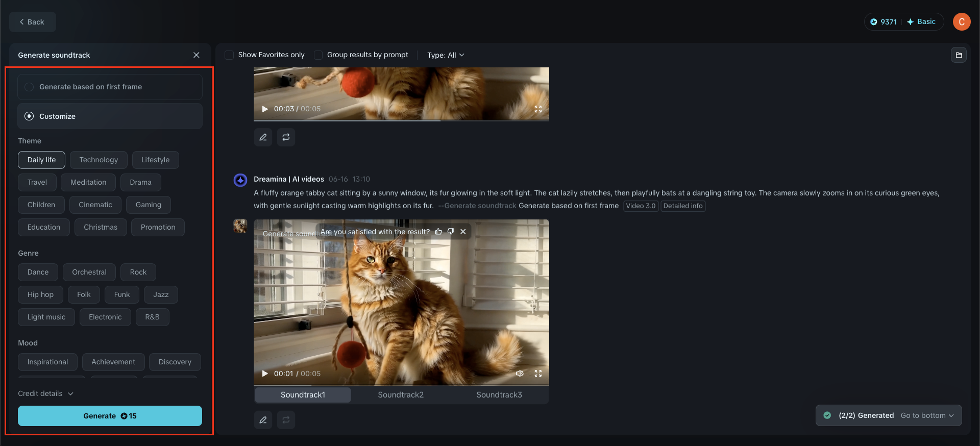Select the Christmas theme

(x=101, y=228)
